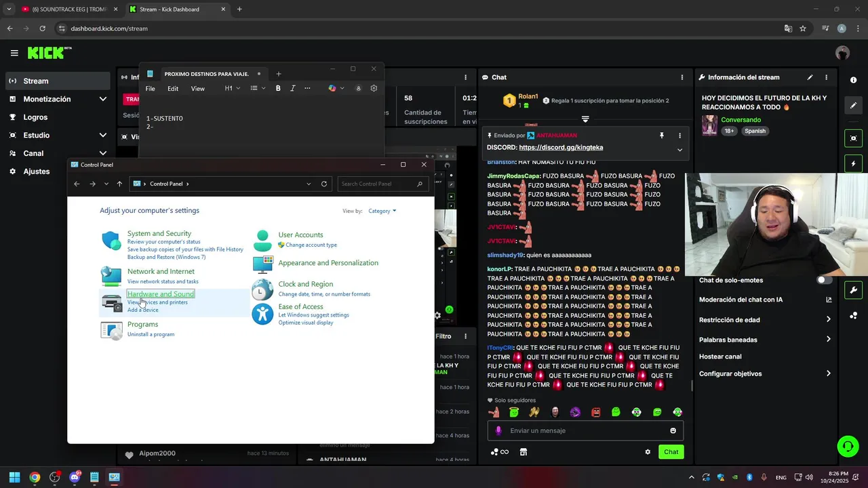Viewport: 868px width, 488px height.
Task: Click the Search Control Panel field
Action: tap(382, 184)
